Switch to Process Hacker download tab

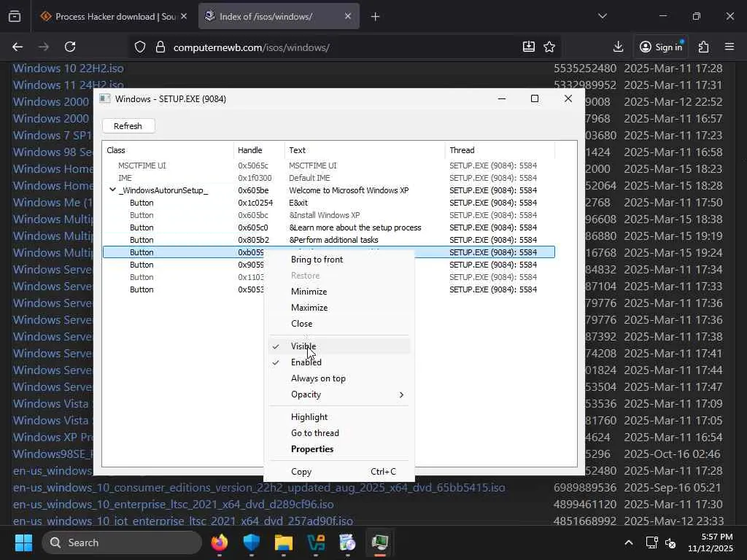pyautogui.click(x=114, y=17)
